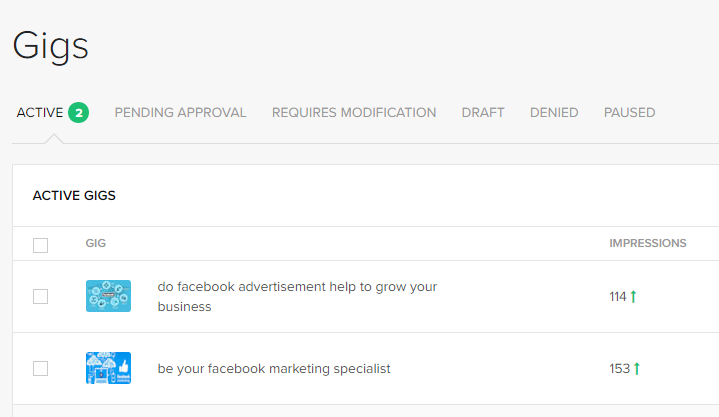
Task: Click the Gig column header
Action: point(96,243)
